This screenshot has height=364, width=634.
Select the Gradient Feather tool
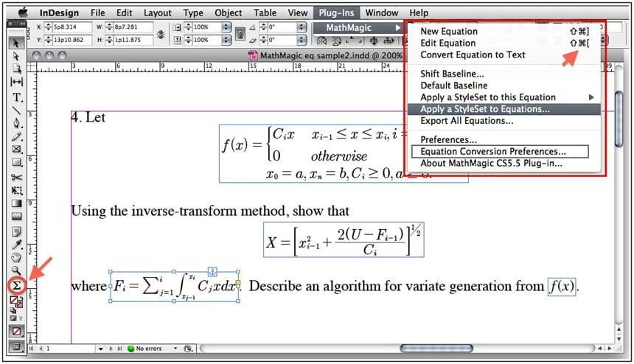[x=16, y=217]
